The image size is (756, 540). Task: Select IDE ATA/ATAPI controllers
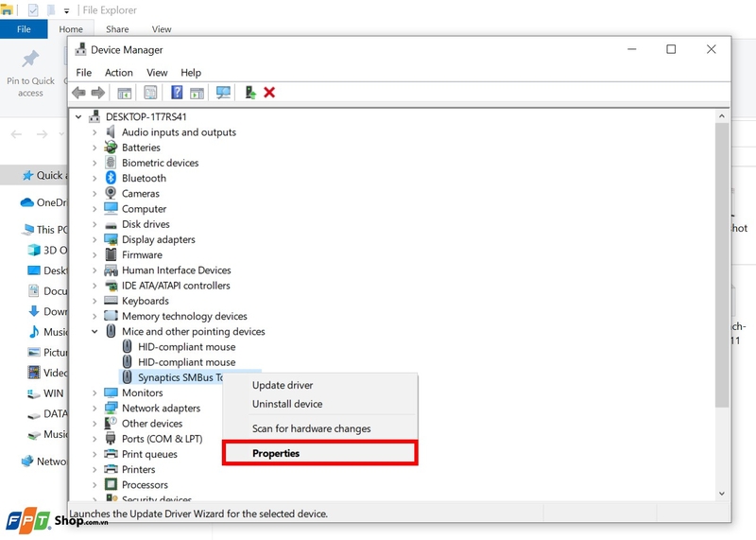[x=176, y=286]
